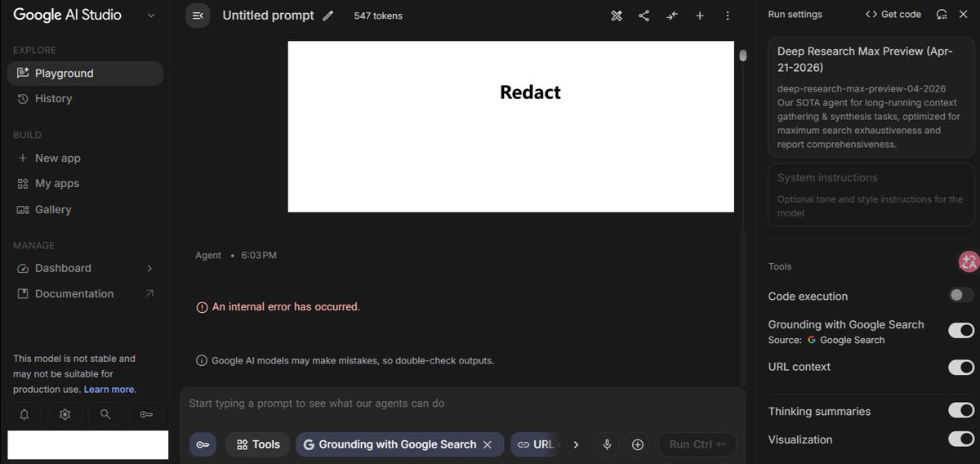
Task: Select New app in Build section
Action: point(85,158)
